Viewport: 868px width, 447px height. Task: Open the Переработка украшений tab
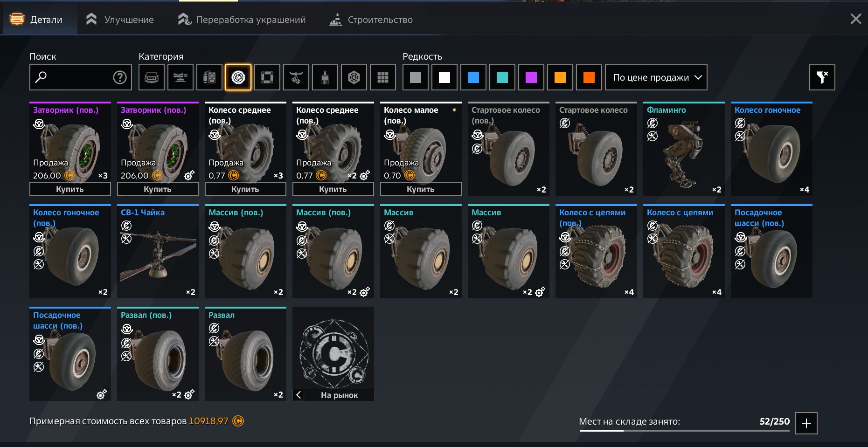pyautogui.click(x=242, y=20)
